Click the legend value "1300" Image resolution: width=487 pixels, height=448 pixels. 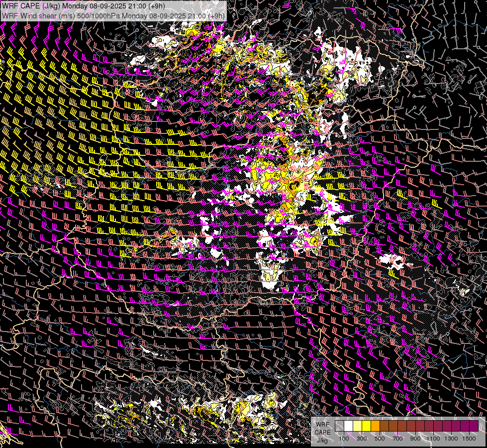tap(451, 439)
